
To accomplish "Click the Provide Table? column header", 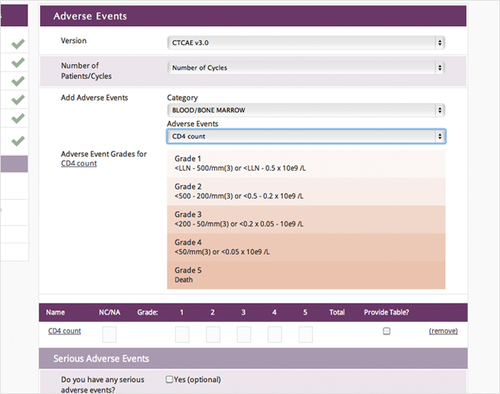I will tap(386, 312).
